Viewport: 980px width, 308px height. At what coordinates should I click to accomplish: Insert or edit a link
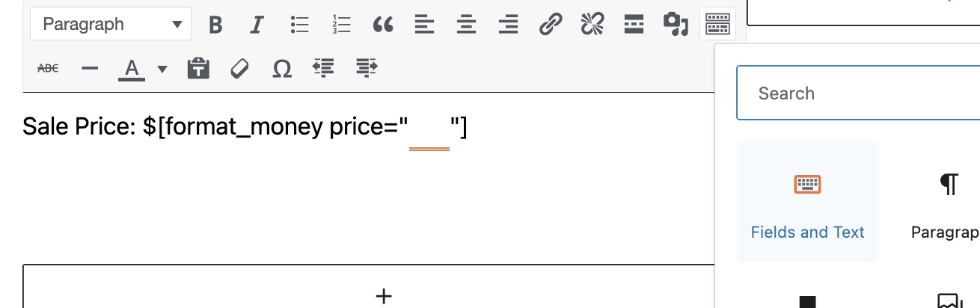click(551, 25)
